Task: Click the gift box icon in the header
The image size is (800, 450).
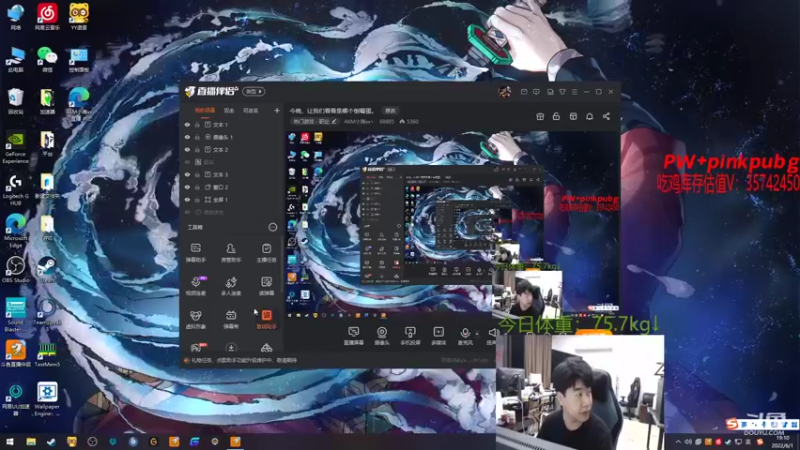Action: coord(540,116)
